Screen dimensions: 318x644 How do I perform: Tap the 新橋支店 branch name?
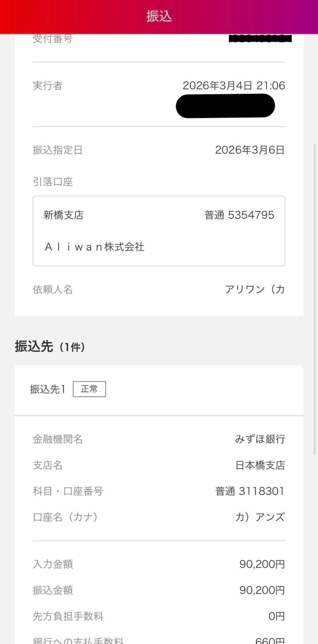(x=63, y=215)
